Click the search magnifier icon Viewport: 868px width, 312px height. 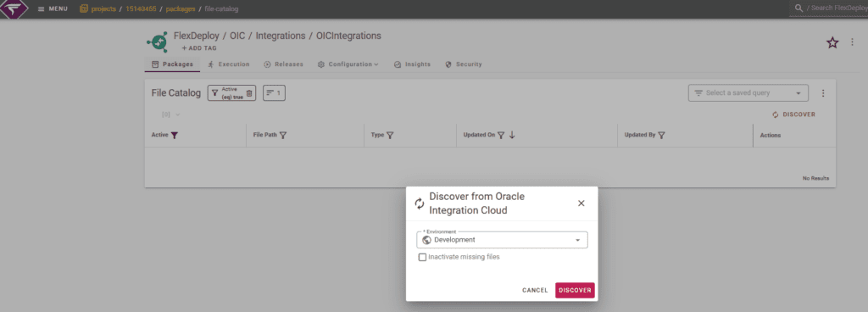pyautogui.click(x=798, y=8)
